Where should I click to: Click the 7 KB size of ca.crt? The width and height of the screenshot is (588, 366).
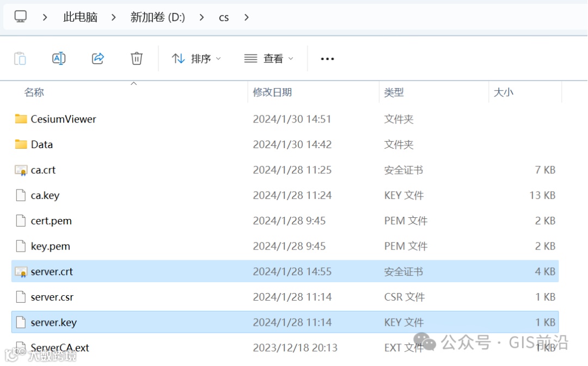point(545,170)
